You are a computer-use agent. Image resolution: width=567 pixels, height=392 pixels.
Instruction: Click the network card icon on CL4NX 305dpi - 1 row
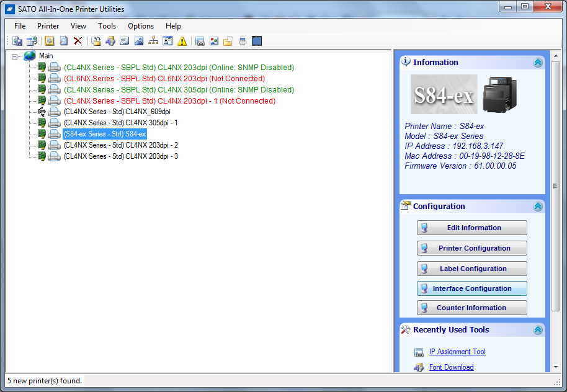tap(42, 123)
